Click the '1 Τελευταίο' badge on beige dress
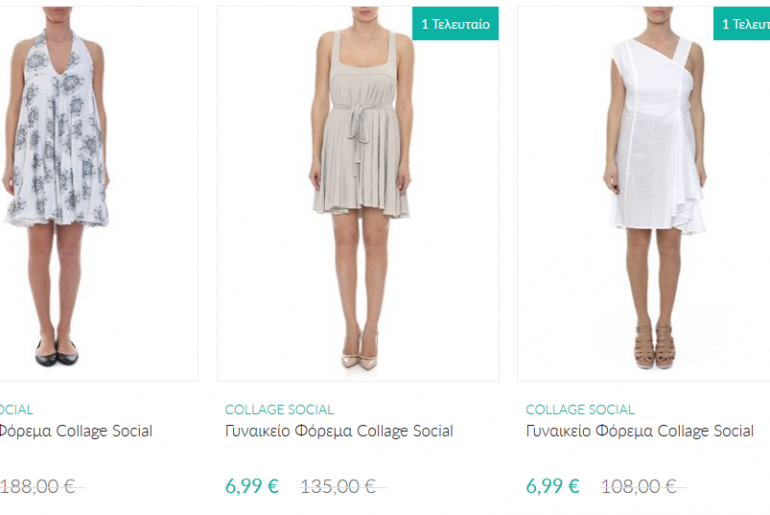The width and height of the screenshot is (770, 515). click(x=455, y=24)
